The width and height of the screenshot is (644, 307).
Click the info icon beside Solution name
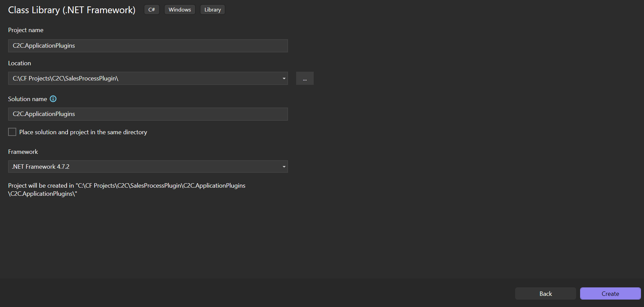pyautogui.click(x=53, y=99)
